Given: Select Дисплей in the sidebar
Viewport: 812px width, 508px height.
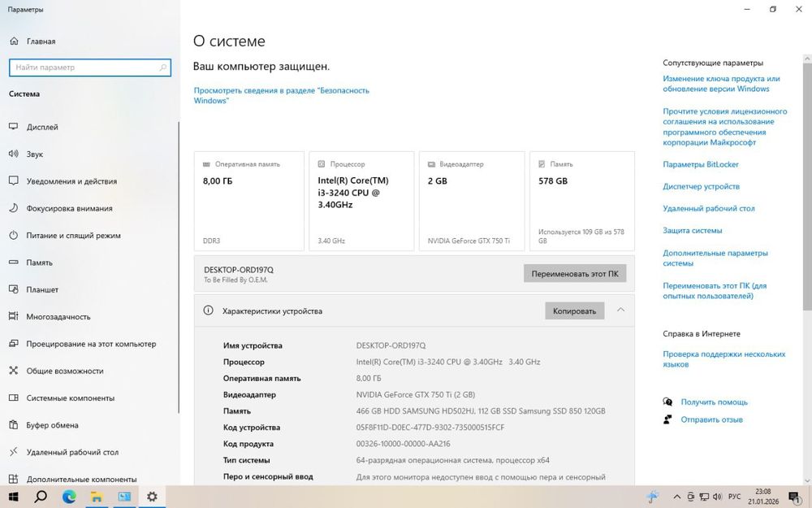Looking at the screenshot, I should tap(42, 127).
